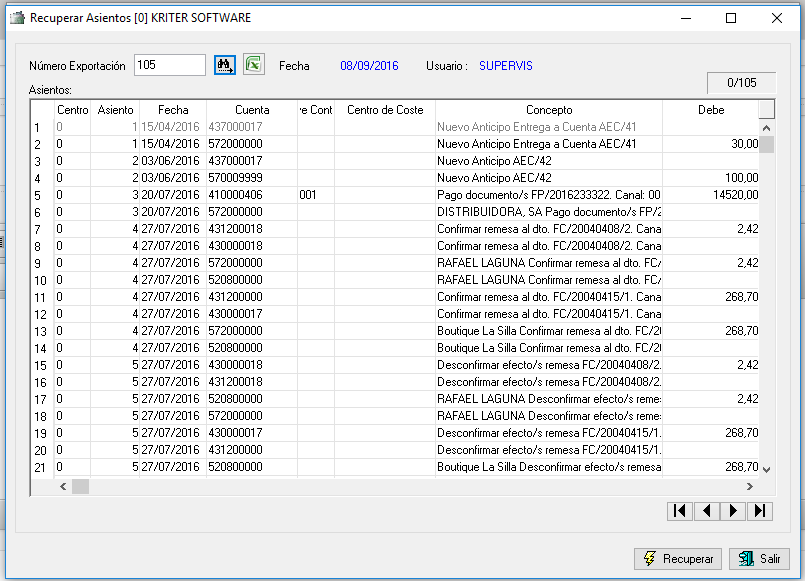Click the Salir exit button
This screenshot has height=581, width=805.
tap(759, 558)
